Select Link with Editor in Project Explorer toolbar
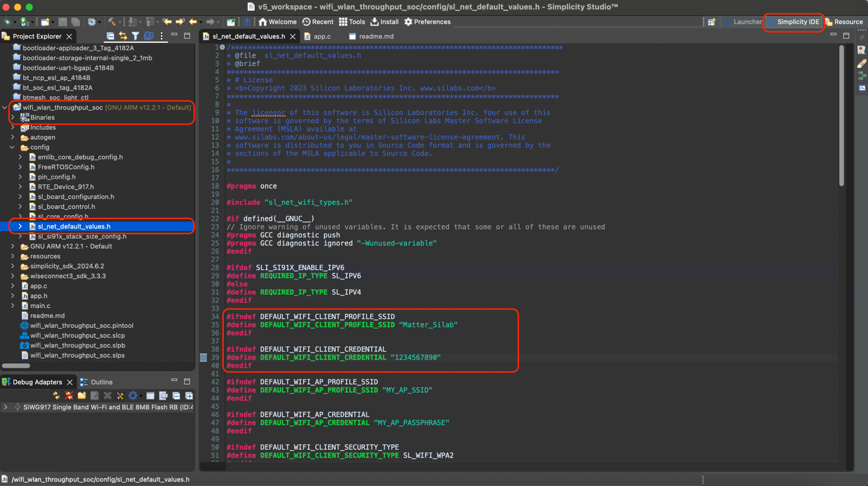Viewport: 868px width, 486px height. (123, 36)
